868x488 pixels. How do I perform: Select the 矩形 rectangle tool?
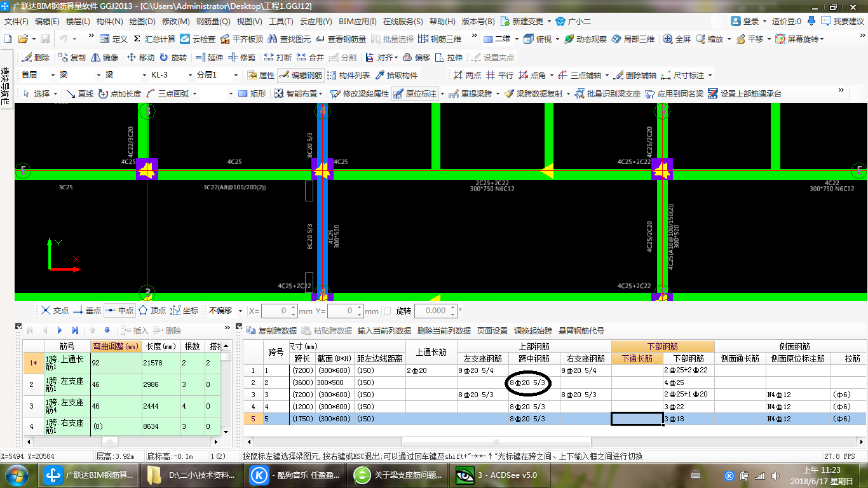252,93
